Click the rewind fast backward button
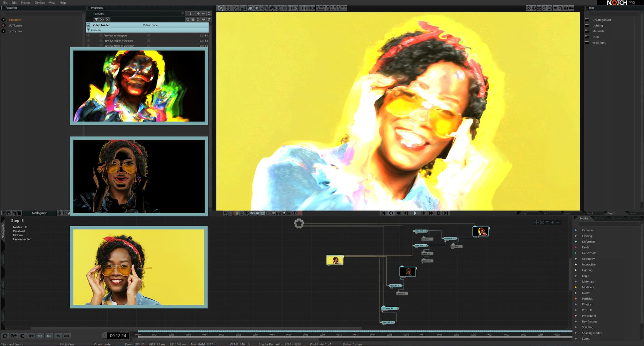Viewport: 644px width, 346px height. coord(398,213)
